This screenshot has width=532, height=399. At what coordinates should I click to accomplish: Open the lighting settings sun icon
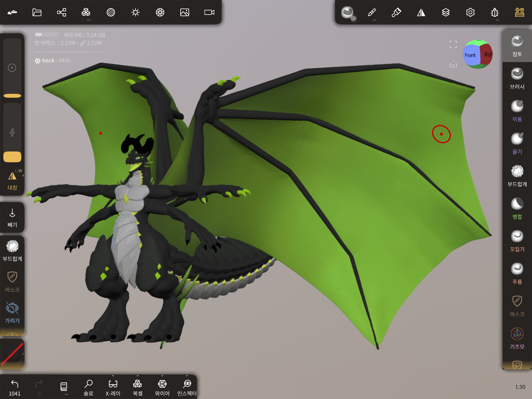point(135,12)
